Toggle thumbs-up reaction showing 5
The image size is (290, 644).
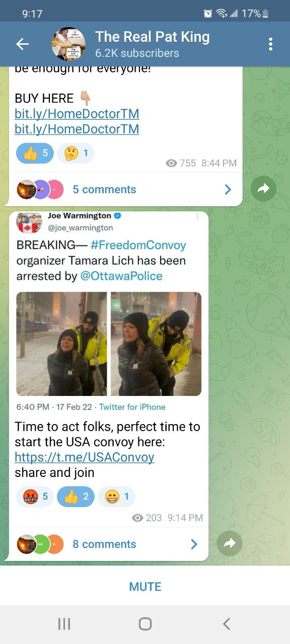point(35,153)
